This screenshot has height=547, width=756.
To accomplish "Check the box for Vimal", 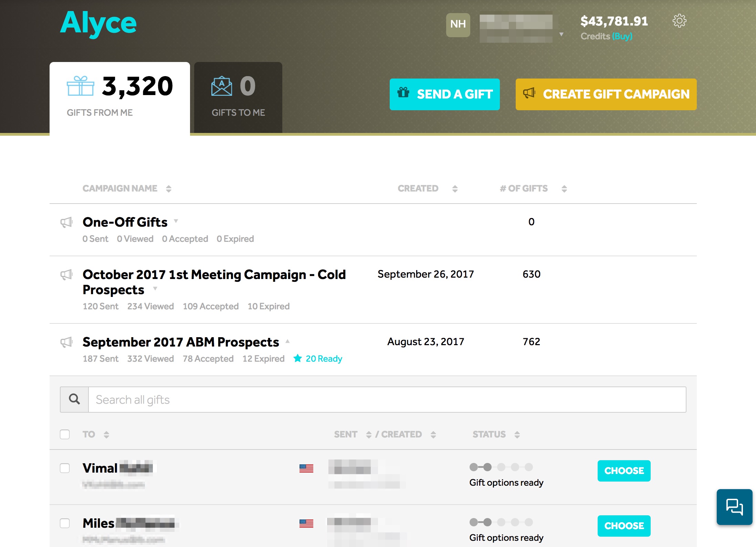I will coord(65,468).
